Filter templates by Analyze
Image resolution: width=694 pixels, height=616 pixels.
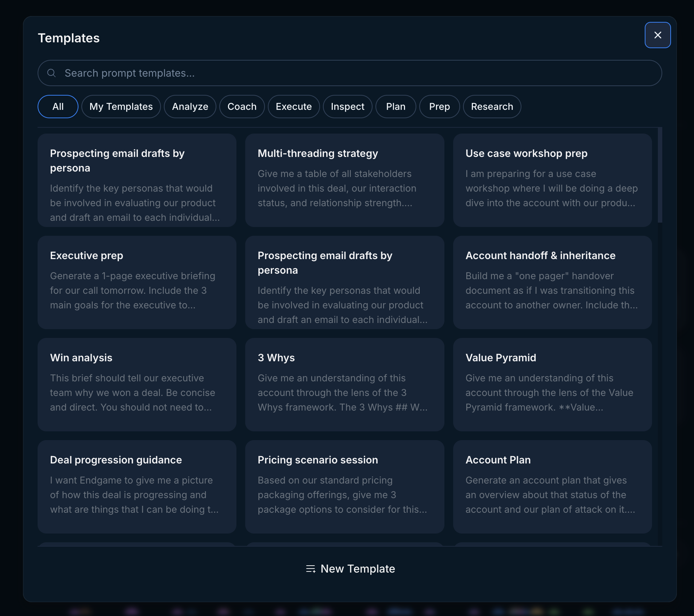click(190, 107)
